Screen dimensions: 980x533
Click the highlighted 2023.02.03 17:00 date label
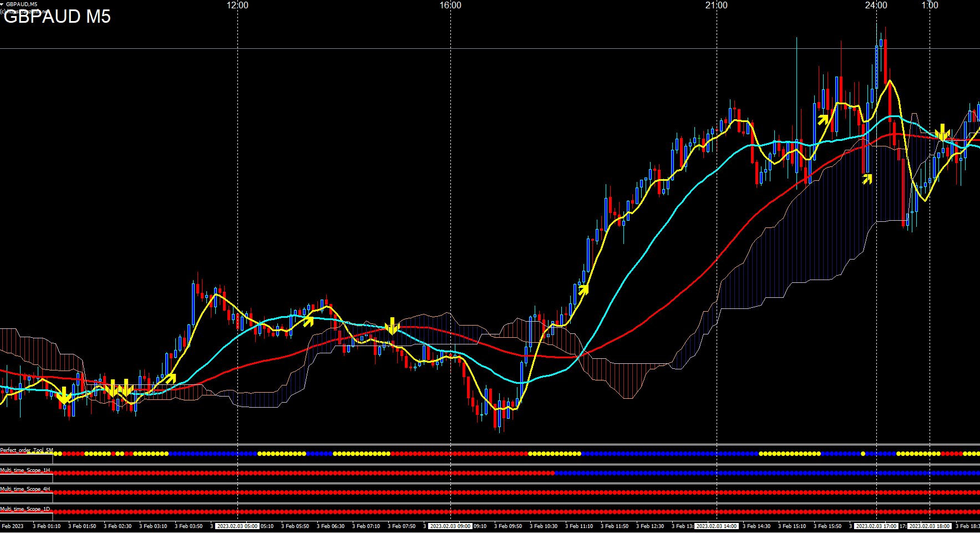point(876,526)
